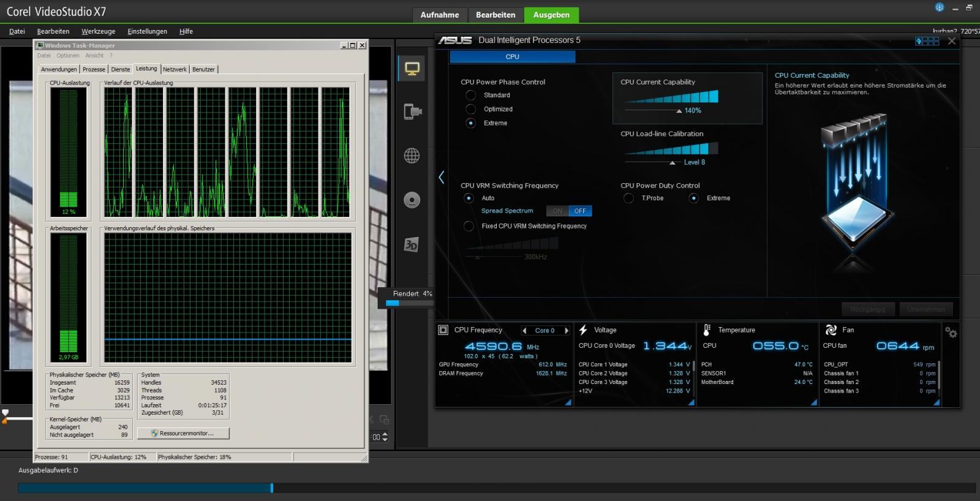This screenshot has height=501, width=980.
Task: Click the CPU-Auslastung 12% status text
Action: click(119, 457)
